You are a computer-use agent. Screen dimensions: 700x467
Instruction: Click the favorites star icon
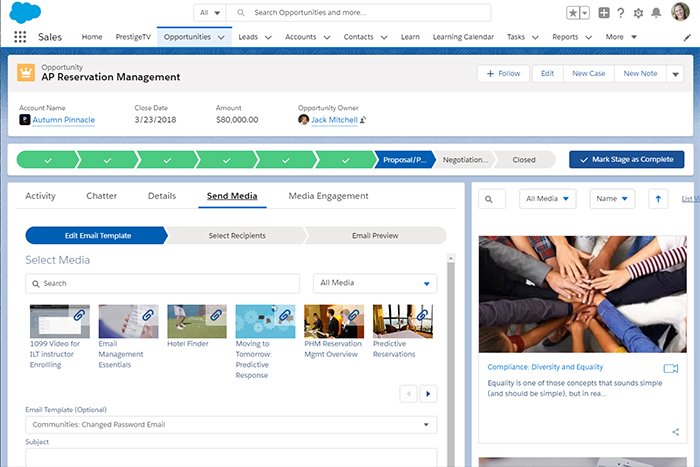point(572,13)
